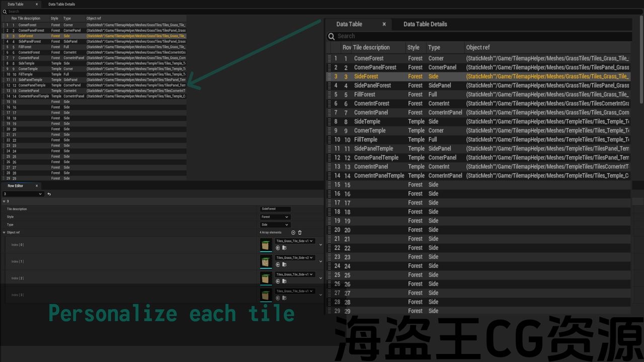
Task: Browse to Index 2 asset in Content Browser
Action: point(284,281)
